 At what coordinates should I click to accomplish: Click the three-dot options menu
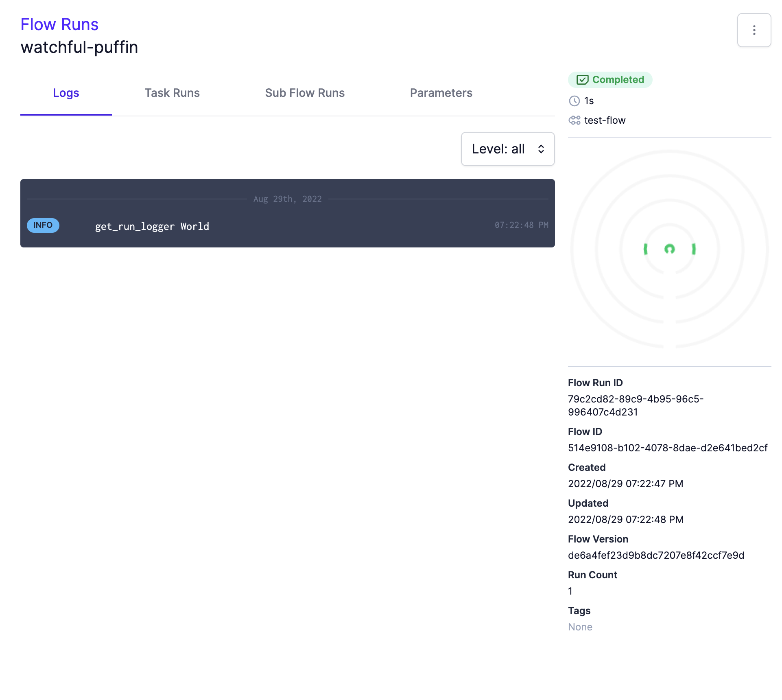(x=754, y=30)
